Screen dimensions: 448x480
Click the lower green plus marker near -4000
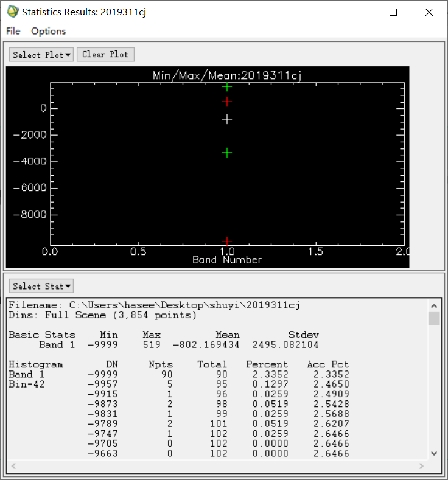(227, 153)
